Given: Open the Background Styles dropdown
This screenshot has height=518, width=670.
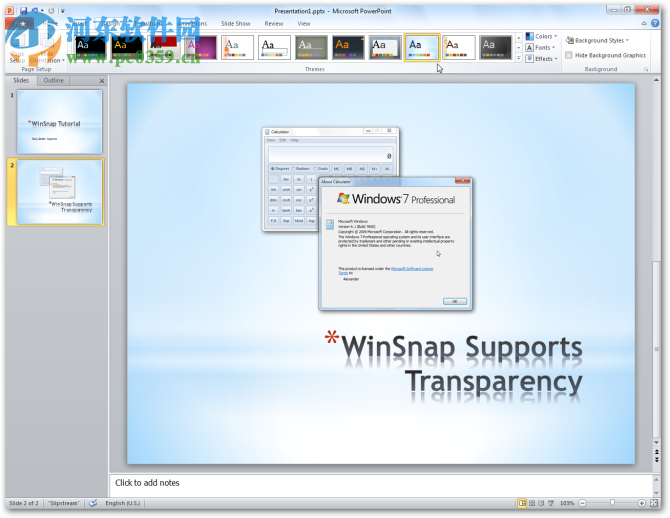Looking at the screenshot, I should click(597, 41).
